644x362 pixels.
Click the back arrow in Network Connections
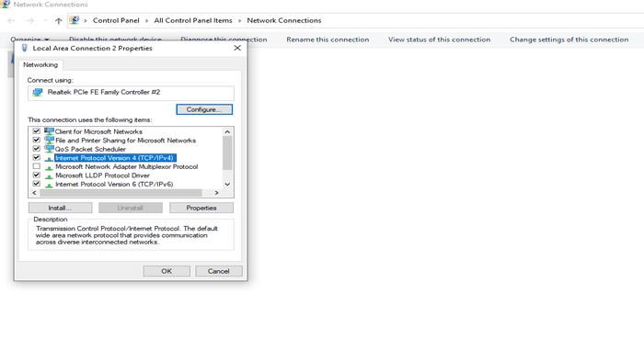click(x=11, y=20)
